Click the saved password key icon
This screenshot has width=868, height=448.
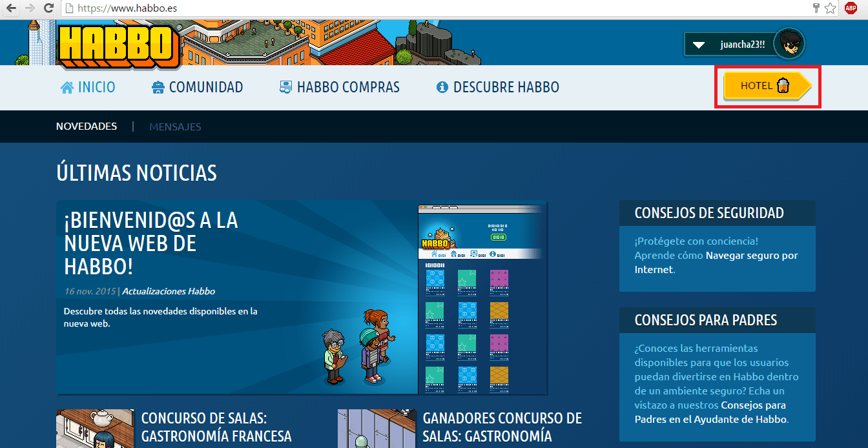816,8
